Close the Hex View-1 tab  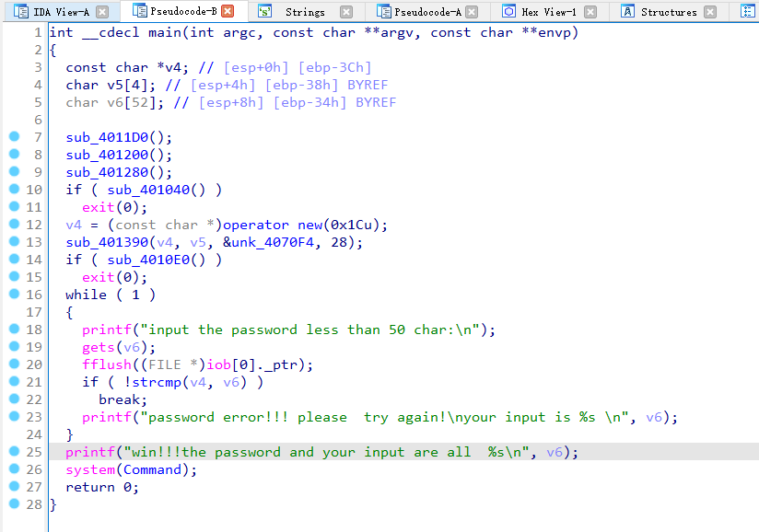pos(590,12)
